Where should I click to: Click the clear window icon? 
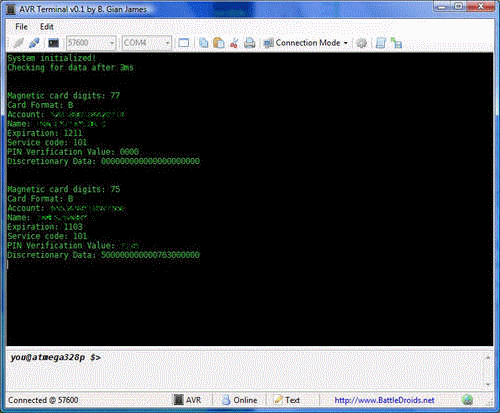(184, 43)
